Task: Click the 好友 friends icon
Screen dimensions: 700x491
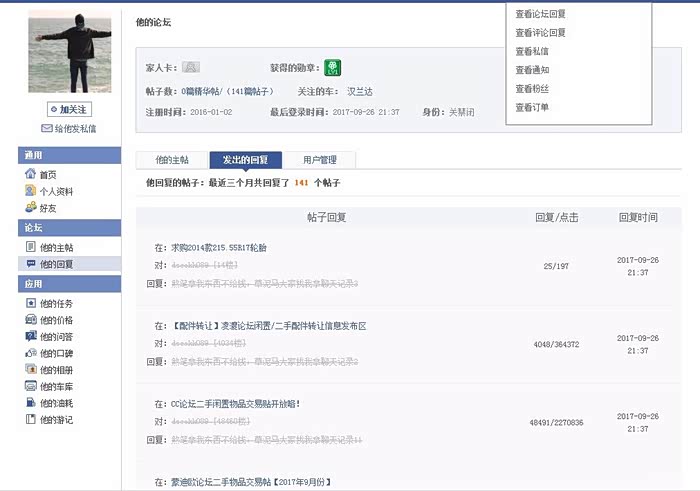Action: coord(30,208)
